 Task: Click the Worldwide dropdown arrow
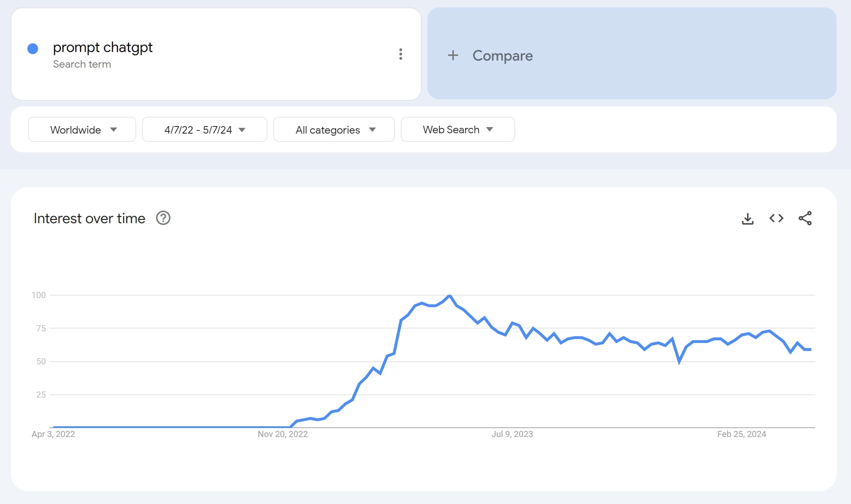[x=114, y=130]
